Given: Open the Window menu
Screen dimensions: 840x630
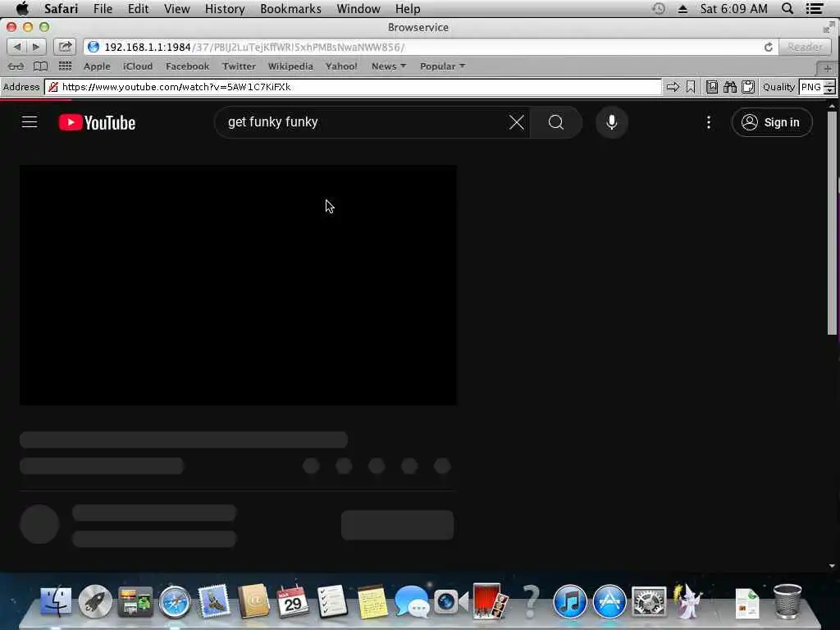Looking at the screenshot, I should pyautogui.click(x=358, y=8).
